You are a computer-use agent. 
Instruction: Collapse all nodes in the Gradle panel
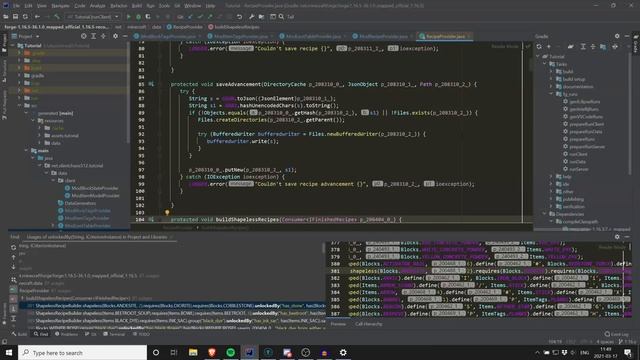pos(593,47)
